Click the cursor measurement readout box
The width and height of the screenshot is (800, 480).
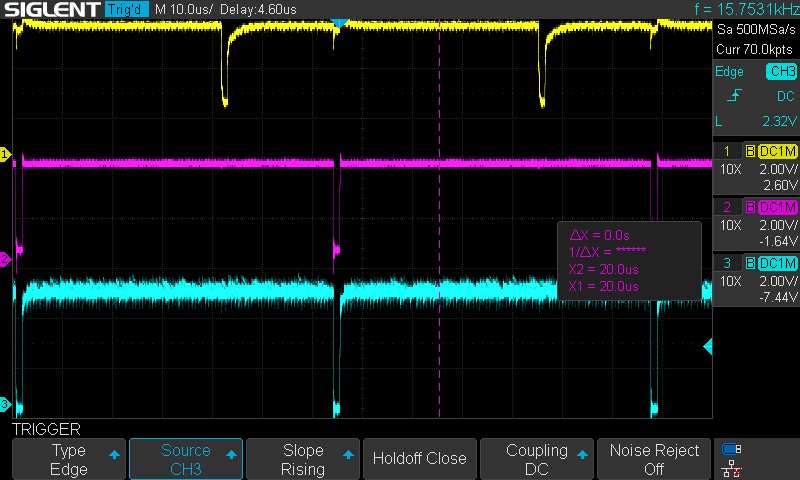point(628,260)
